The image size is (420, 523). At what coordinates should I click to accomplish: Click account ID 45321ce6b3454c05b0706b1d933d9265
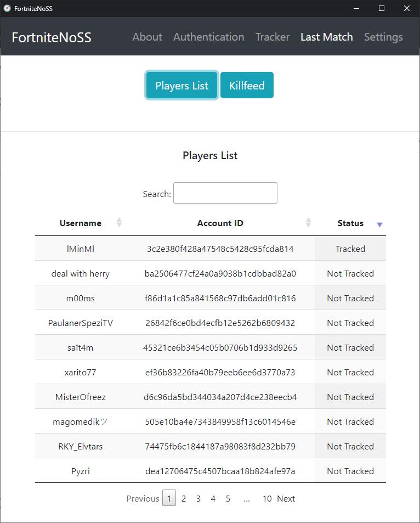[x=220, y=347]
